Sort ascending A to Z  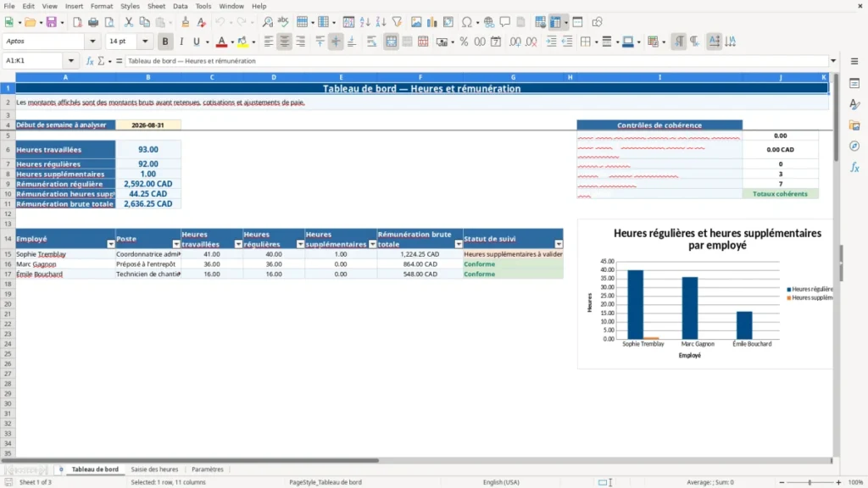point(364,22)
